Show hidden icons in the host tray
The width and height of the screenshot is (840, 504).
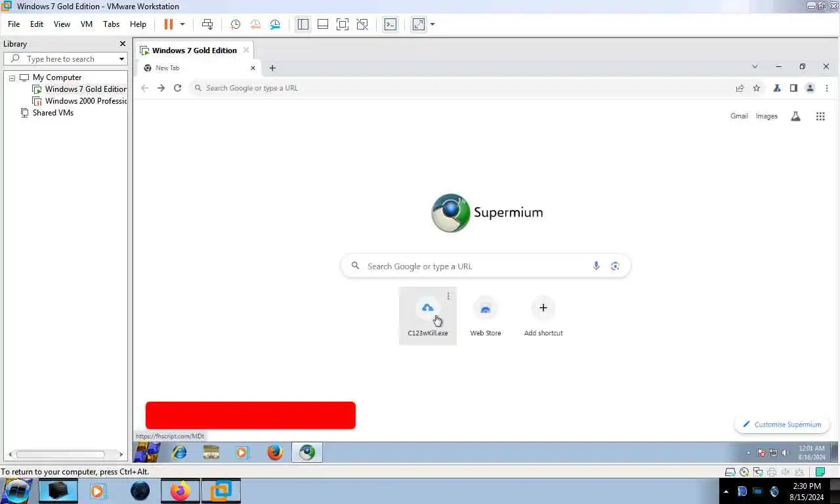click(726, 492)
